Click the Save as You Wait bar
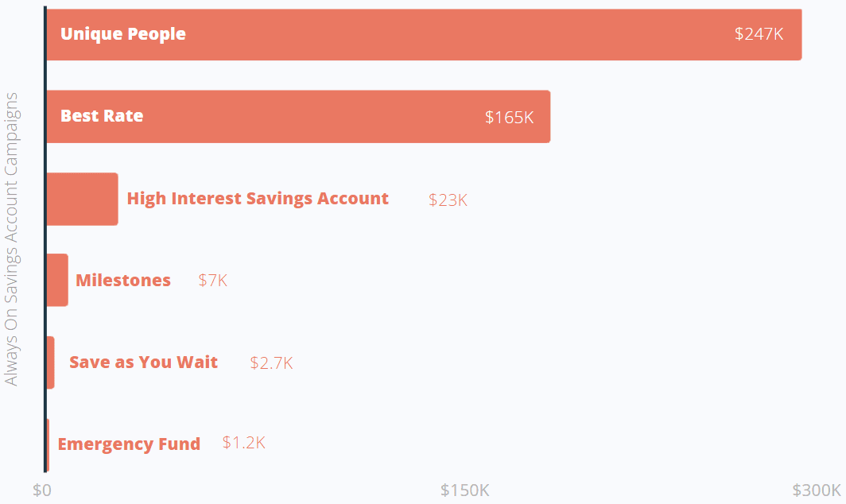Image resolution: width=846 pixels, height=504 pixels. tap(50, 362)
